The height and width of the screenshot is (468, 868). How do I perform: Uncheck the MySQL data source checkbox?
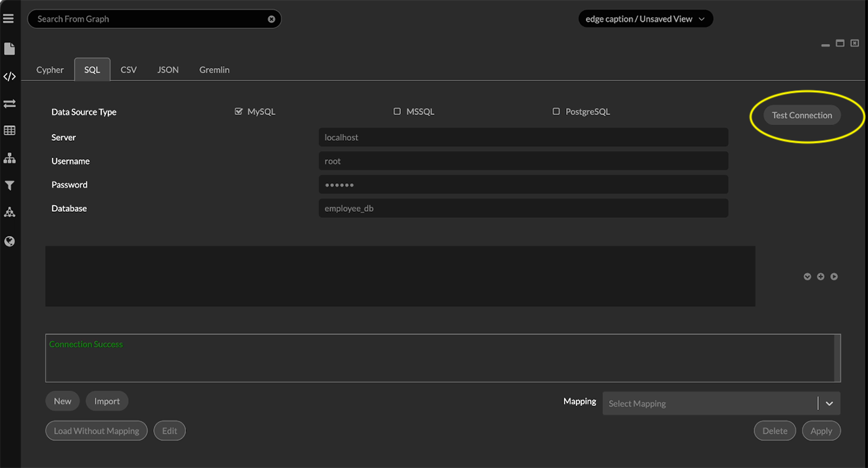tap(239, 111)
